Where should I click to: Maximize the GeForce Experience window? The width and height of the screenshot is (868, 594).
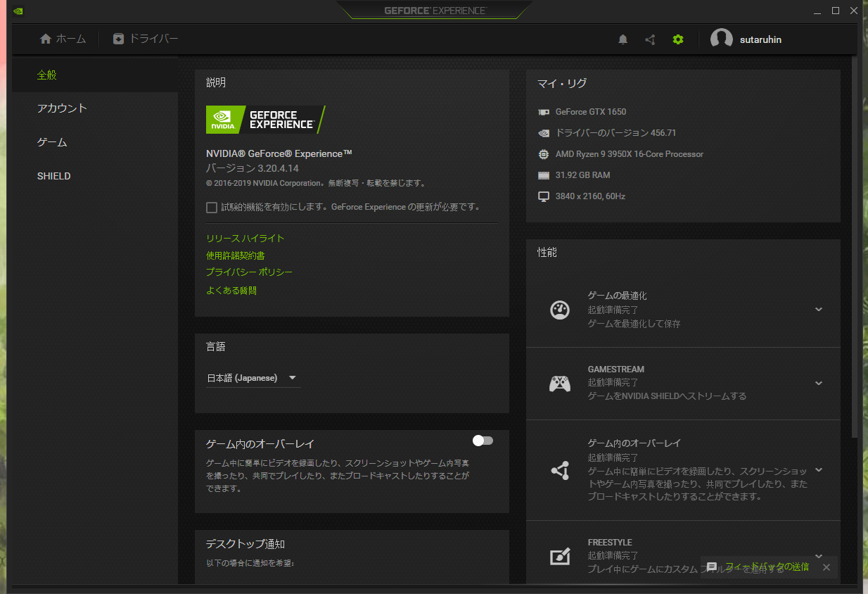point(836,11)
